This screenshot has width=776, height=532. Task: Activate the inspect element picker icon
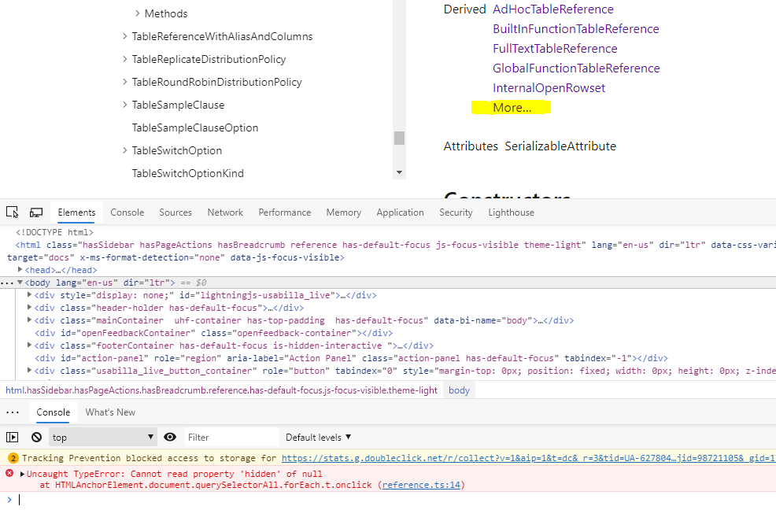point(13,212)
